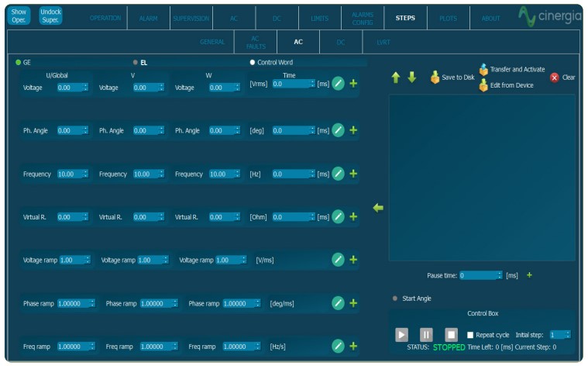The height and width of the screenshot is (366, 588).
Task: Click the Save to Disk icon
Action: [435, 78]
